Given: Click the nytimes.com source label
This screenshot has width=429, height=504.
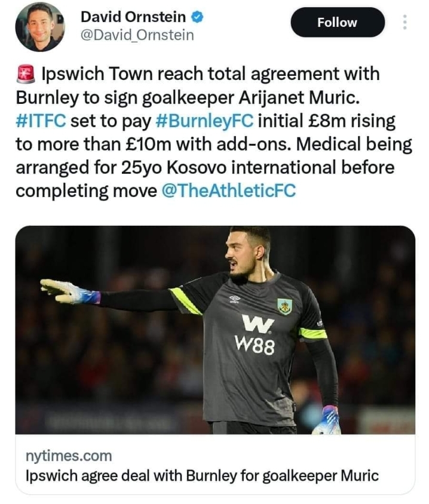Looking at the screenshot, I should [69, 456].
